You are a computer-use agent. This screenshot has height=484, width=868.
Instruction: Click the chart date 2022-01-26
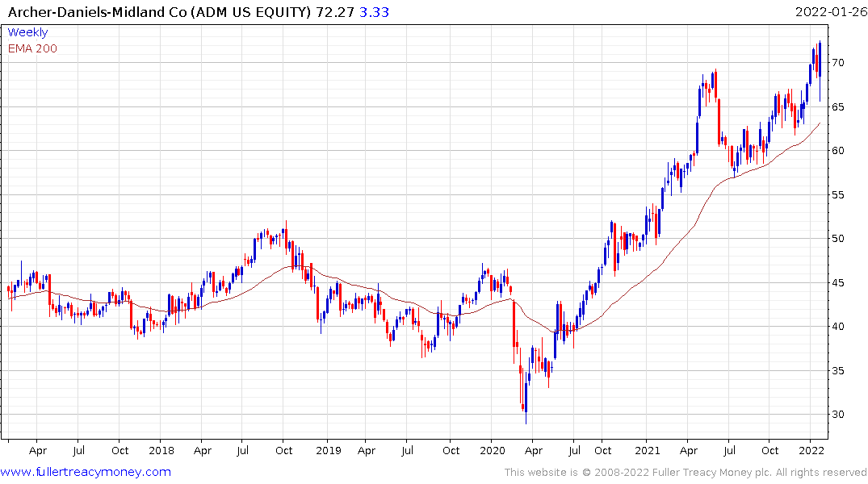coord(831,11)
